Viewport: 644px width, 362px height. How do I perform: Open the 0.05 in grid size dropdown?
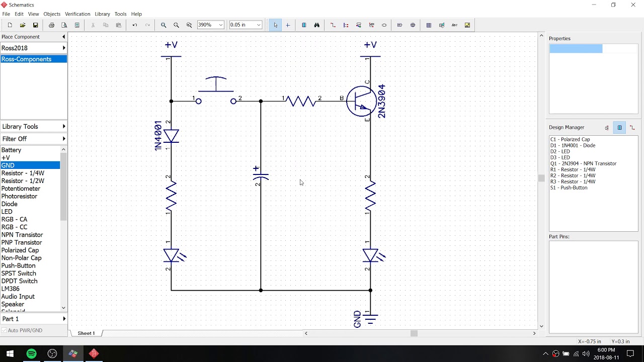[x=259, y=25]
